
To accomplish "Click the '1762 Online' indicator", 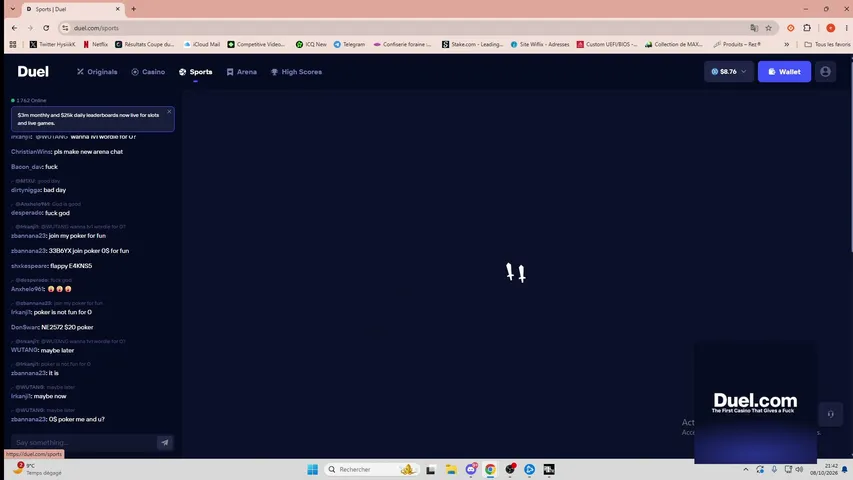I will coord(29,100).
